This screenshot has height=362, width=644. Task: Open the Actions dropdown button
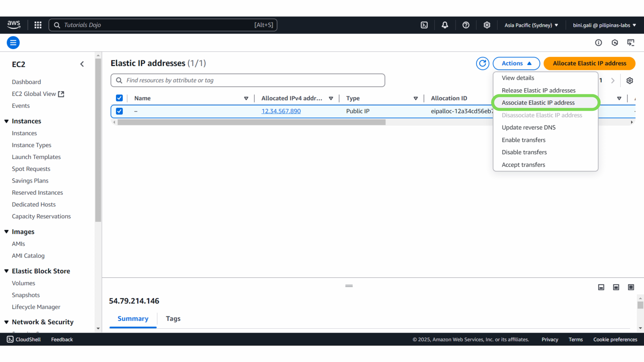point(516,63)
